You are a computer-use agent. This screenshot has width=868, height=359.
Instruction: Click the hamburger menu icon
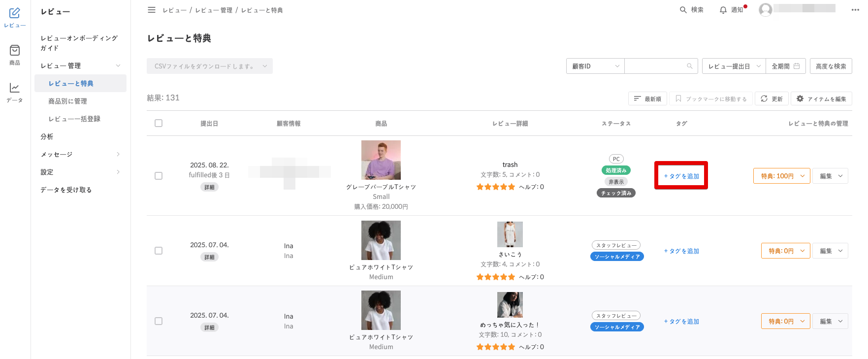pos(152,10)
